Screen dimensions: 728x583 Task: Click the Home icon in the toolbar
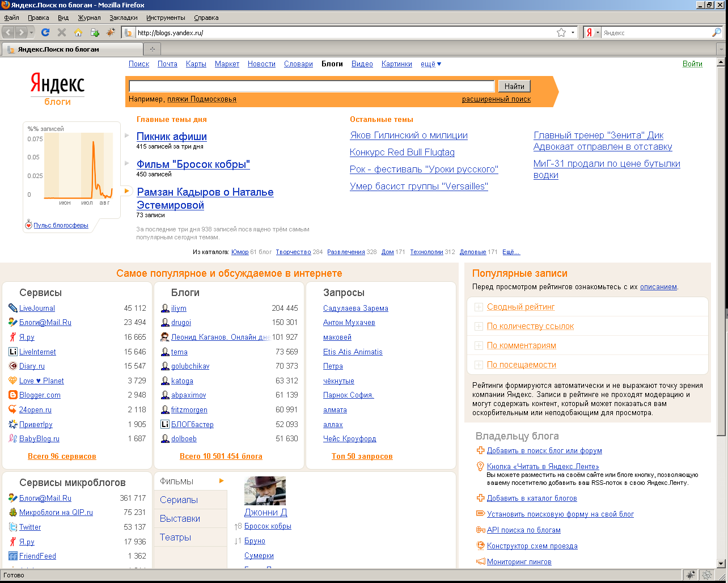coord(78,33)
